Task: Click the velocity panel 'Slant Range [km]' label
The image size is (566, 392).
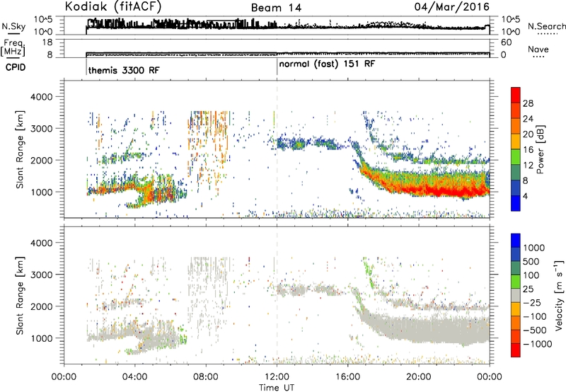Action: point(21,295)
